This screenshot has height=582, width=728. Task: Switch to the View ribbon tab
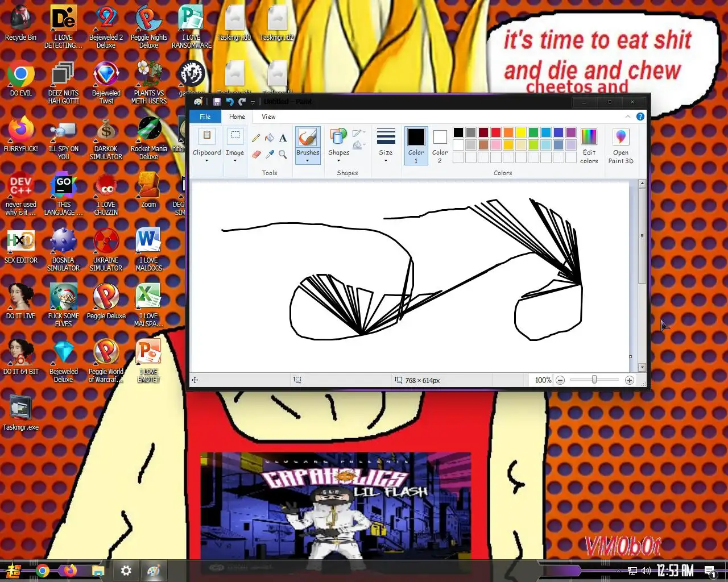(x=268, y=117)
